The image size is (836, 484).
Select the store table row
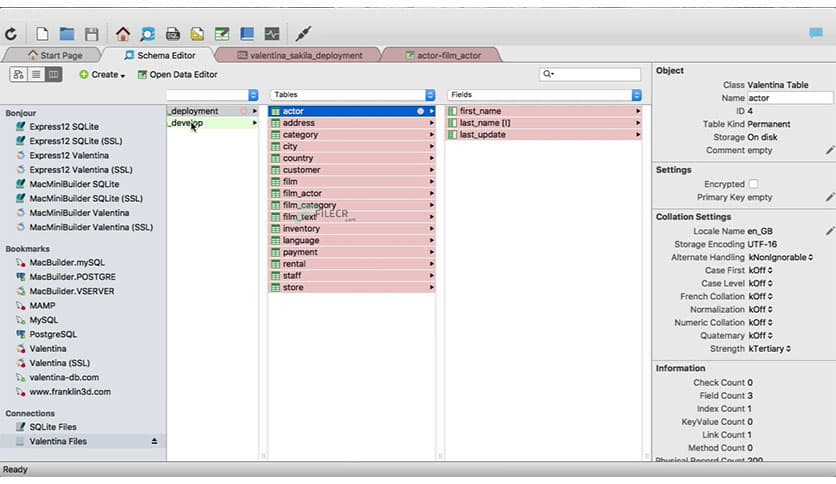tap(352, 287)
